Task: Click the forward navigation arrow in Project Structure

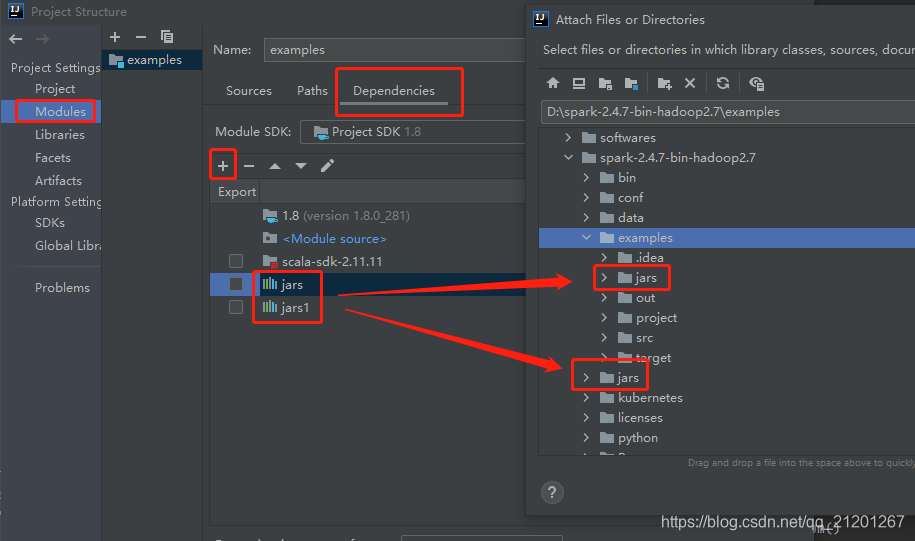Action: pos(42,39)
